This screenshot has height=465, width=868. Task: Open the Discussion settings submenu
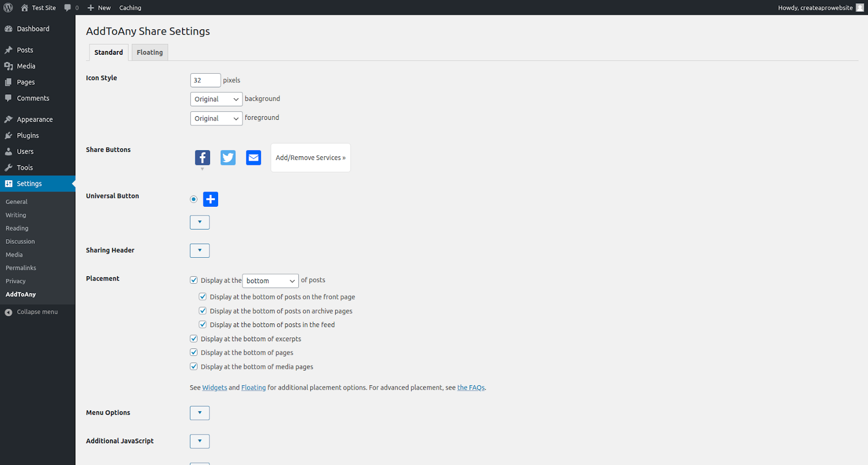click(x=20, y=241)
